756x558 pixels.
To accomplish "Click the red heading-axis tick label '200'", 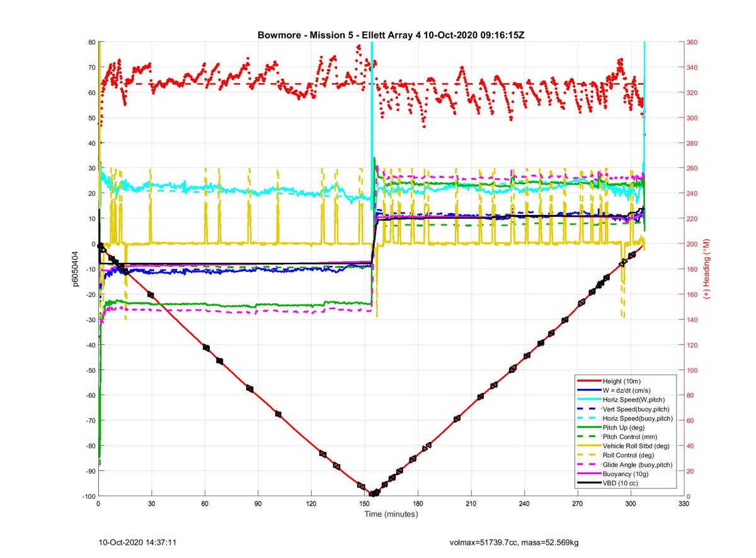I will click(692, 244).
